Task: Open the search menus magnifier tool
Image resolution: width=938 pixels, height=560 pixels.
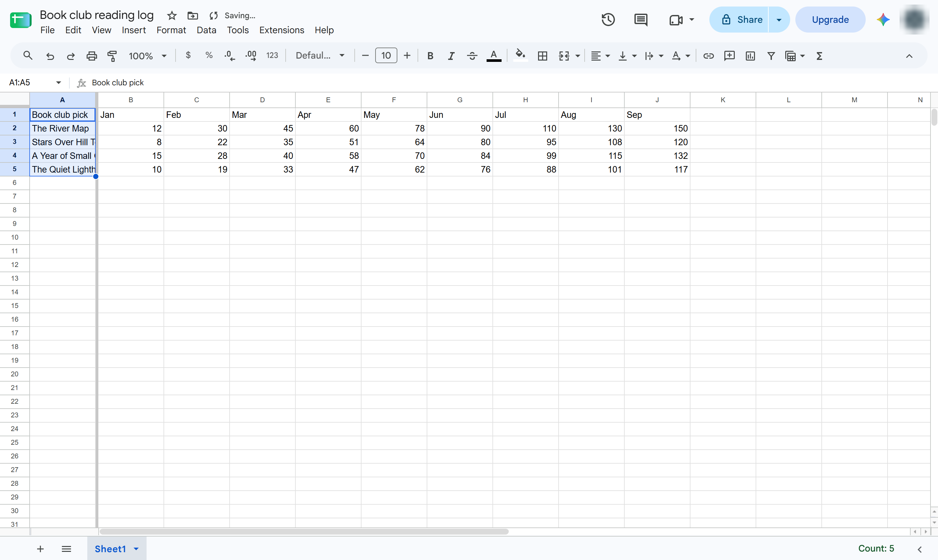Action: pyautogui.click(x=28, y=56)
